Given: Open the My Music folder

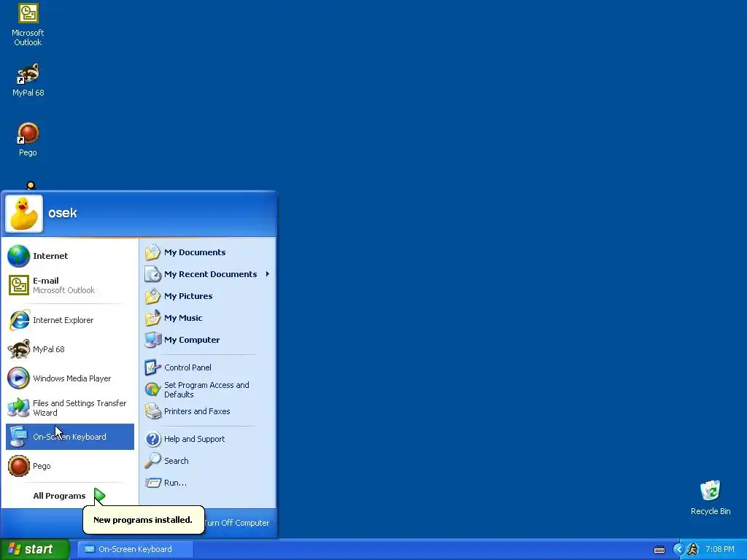Looking at the screenshot, I should 208,318.
